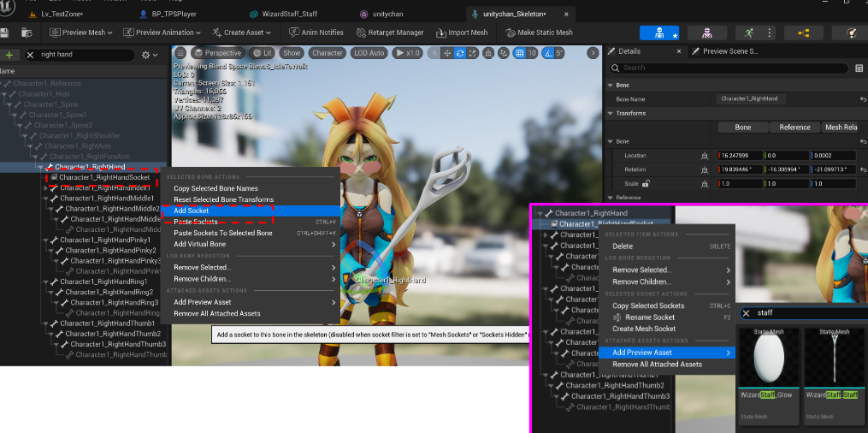Toggle grid snapping on or off
The width and height of the screenshot is (868, 433).
pos(519,53)
